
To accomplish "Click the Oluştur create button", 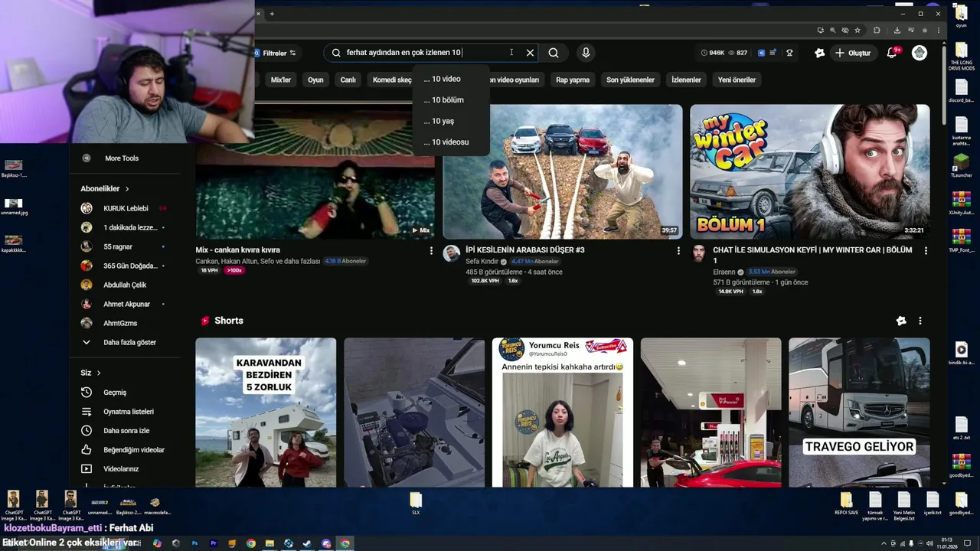I will 853,53.
